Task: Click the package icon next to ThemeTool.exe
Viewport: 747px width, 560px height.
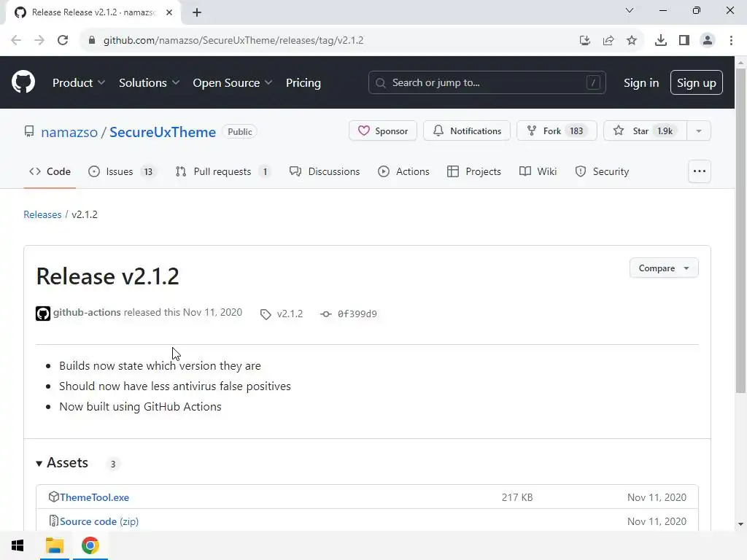Action: click(x=54, y=497)
